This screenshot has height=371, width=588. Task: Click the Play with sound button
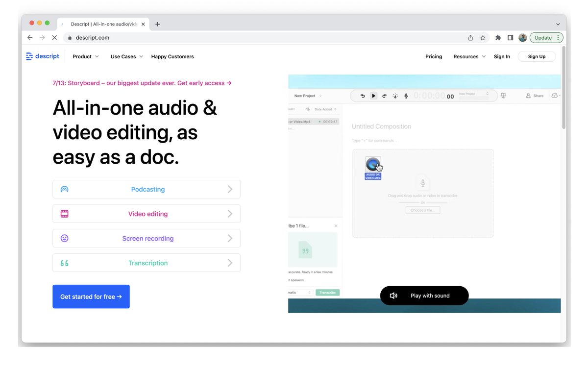(424, 296)
